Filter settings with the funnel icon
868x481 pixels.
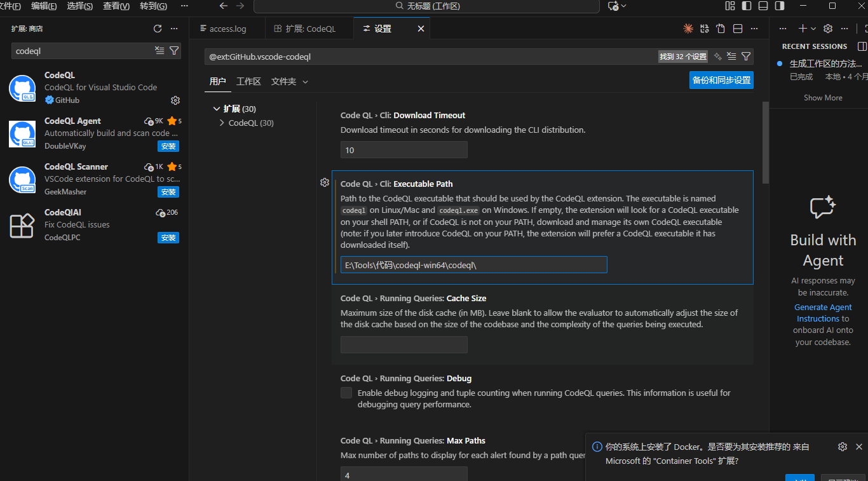click(x=746, y=57)
